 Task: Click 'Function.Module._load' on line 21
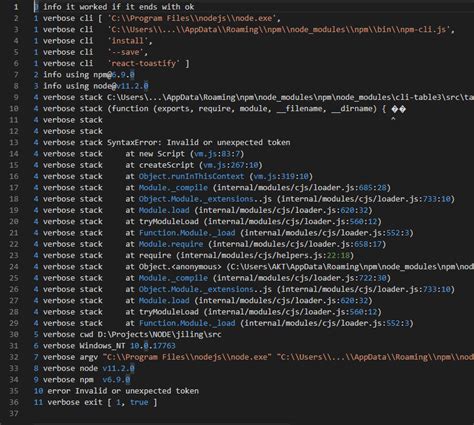[x=187, y=233]
